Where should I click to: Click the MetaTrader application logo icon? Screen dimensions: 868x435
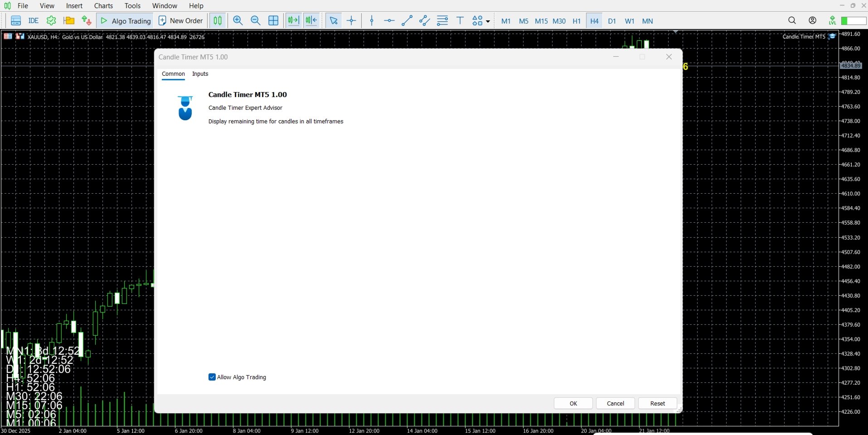click(x=7, y=6)
